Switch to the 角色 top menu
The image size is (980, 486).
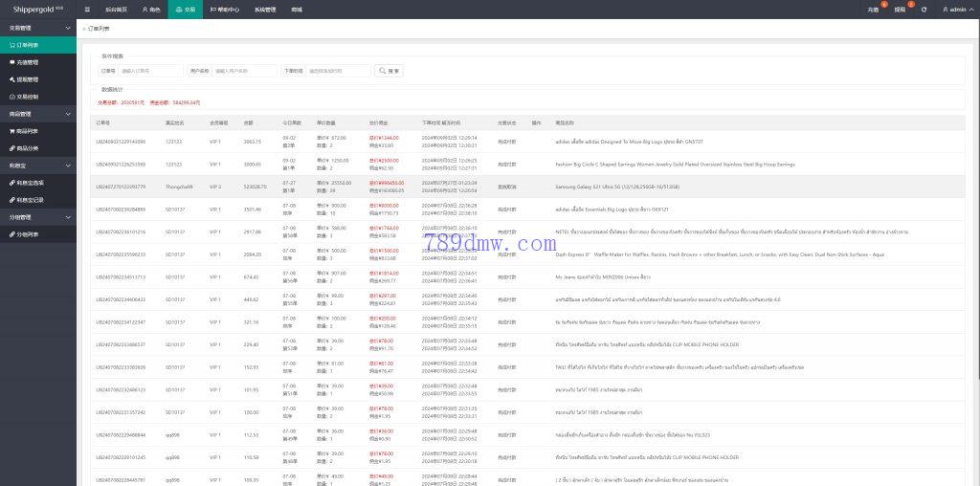(151, 9)
